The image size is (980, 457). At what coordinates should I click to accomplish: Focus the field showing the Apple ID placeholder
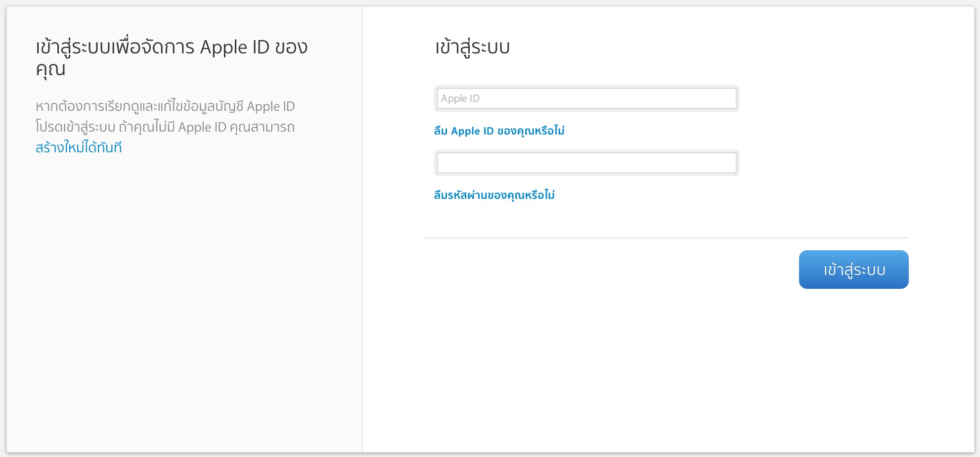(586, 98)
